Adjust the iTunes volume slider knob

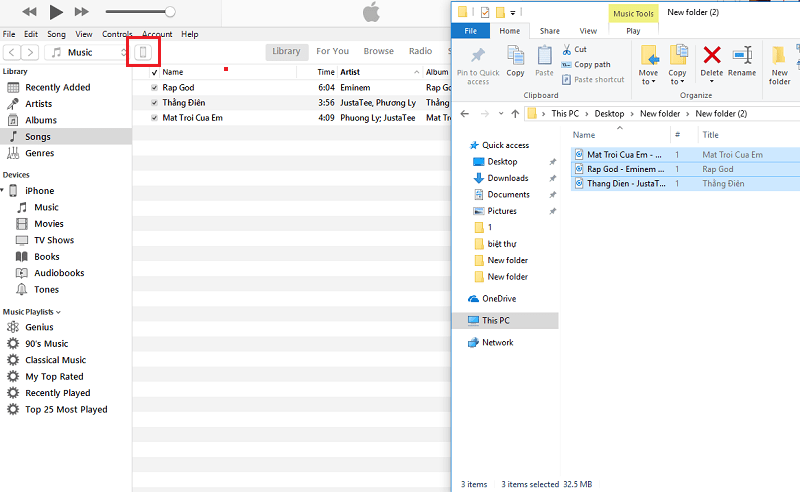click(x=170, y=12)
